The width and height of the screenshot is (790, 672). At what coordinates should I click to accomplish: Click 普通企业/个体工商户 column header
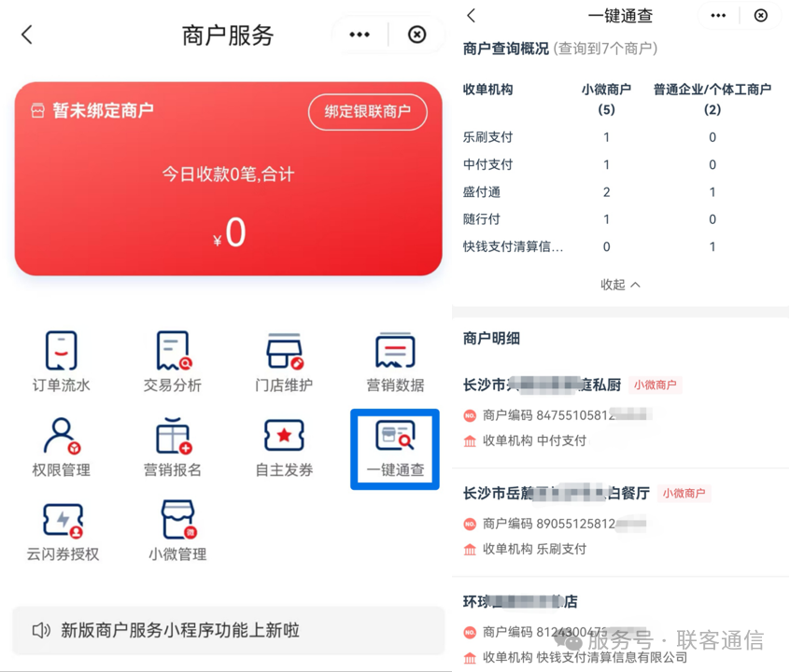pyautogui.click(x=712, y=99)
